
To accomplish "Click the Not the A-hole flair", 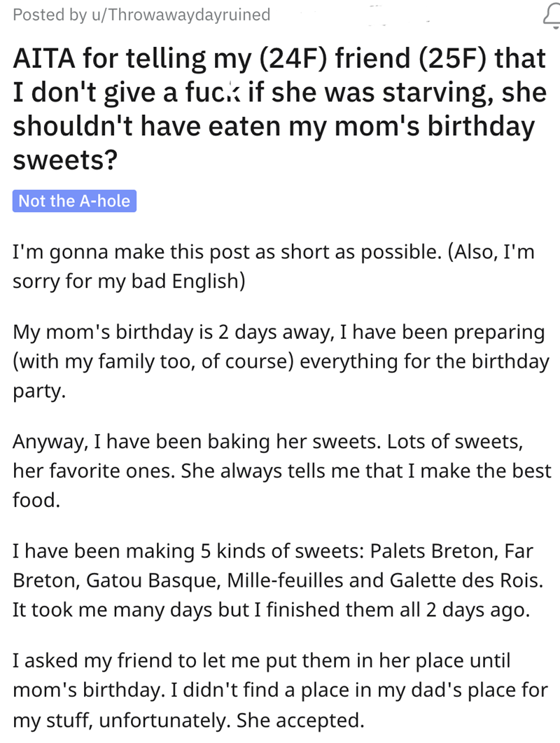I will point(74,201).
